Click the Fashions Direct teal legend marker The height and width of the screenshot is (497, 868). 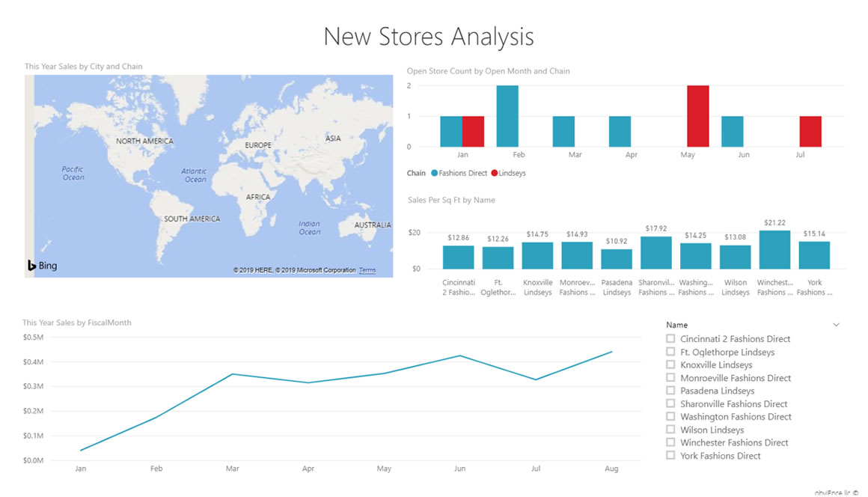click(x=434, y=173)
